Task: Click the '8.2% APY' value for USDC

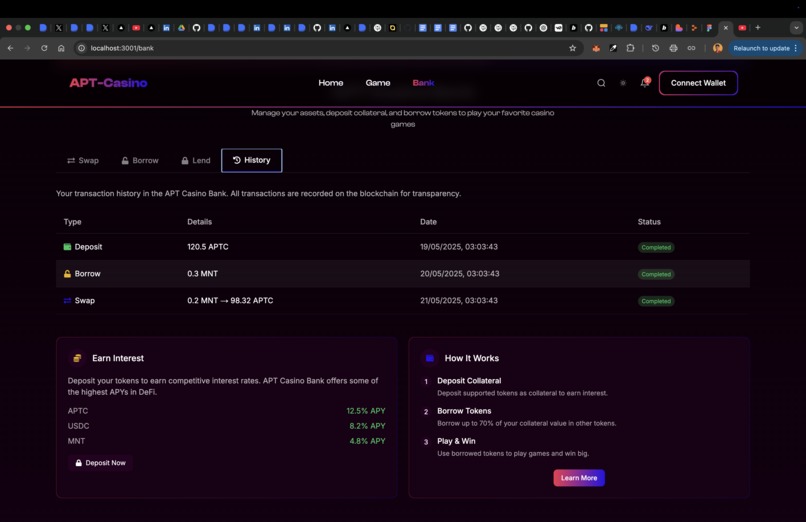Action: (x=367, y=426)
